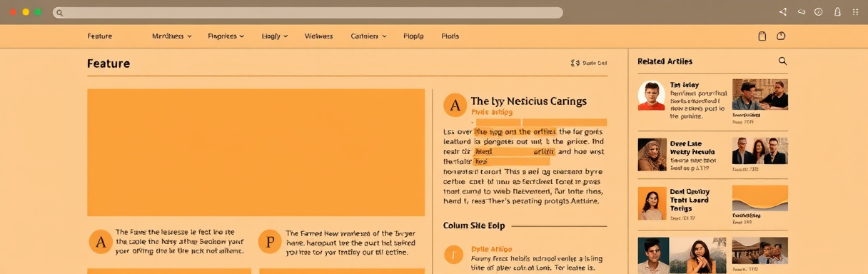Go to the Feature navigation item
The width and height of the screenshot is (868, 274).
[x=100, y=36]
